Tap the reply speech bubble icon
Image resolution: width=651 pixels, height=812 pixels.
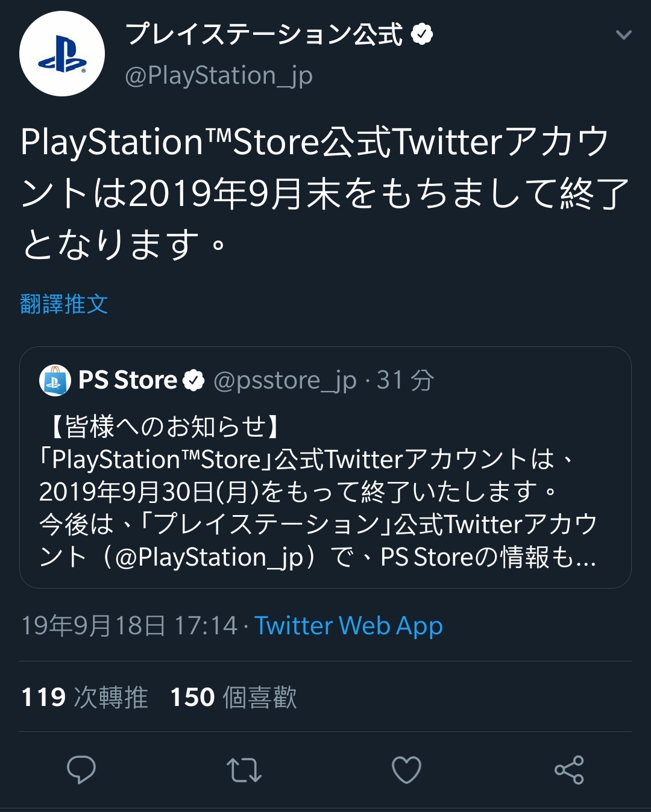click(x=81, y=769)
